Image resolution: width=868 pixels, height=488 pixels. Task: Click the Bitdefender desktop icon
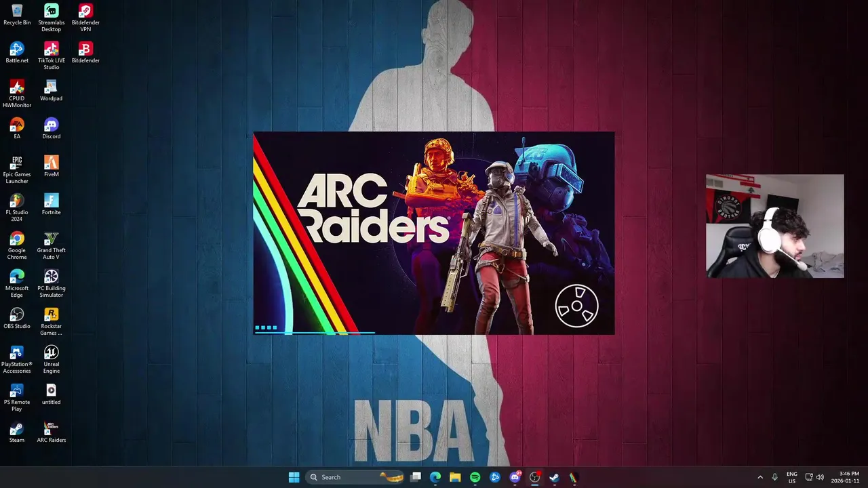point(85,52)
